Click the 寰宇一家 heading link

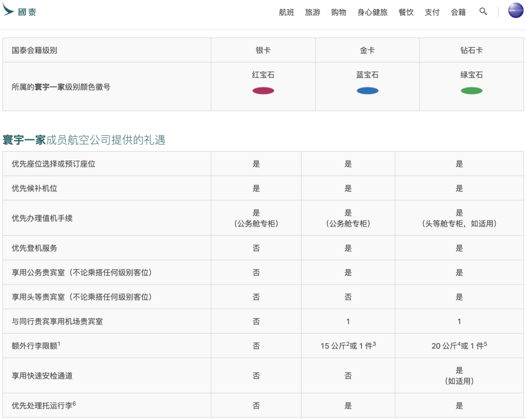25,140
